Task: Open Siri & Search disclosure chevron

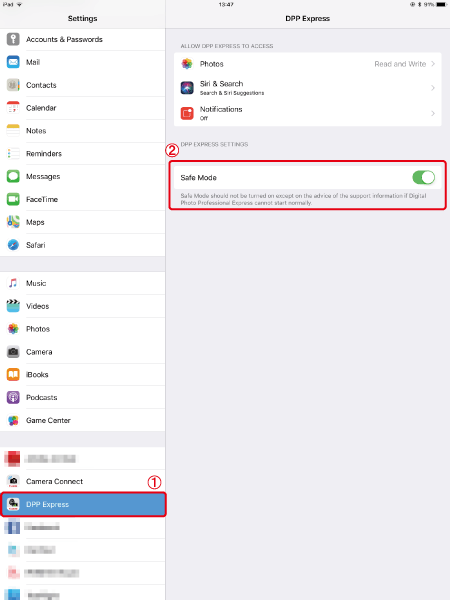Action: tap(433, 88)
